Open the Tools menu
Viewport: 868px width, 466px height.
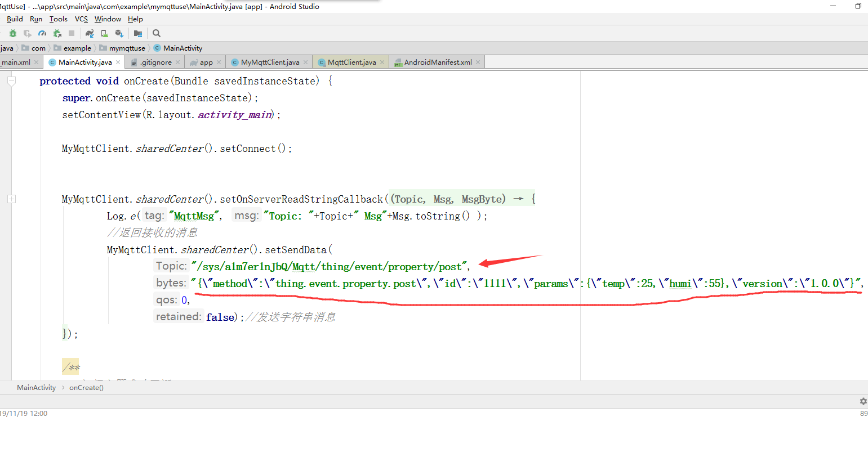point(59,19)
